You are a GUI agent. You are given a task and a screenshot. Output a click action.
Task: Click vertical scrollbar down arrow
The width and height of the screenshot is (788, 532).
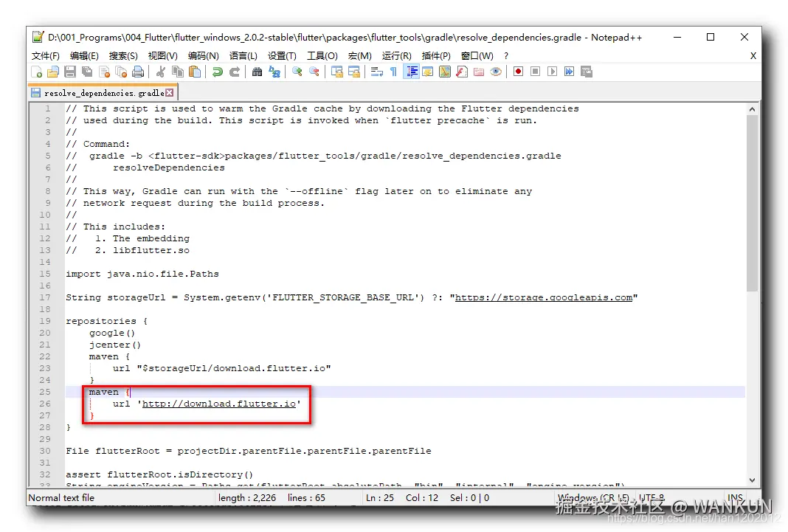[x=752, y=480]
